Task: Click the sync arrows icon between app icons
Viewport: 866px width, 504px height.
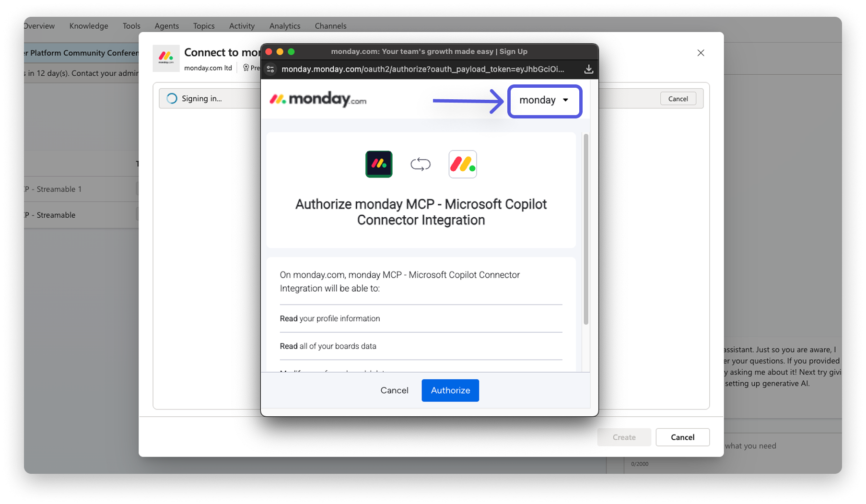Action: coord(421,164)
